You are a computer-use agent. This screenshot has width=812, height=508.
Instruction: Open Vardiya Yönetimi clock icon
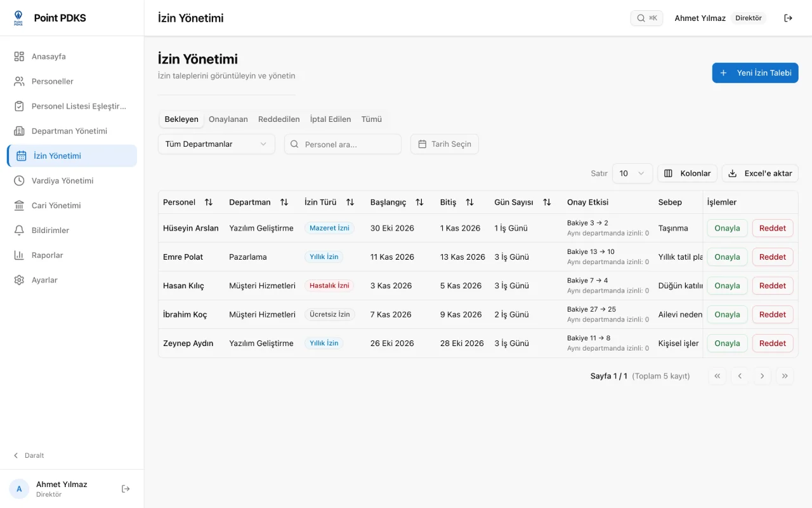click(x=19, y=180)
